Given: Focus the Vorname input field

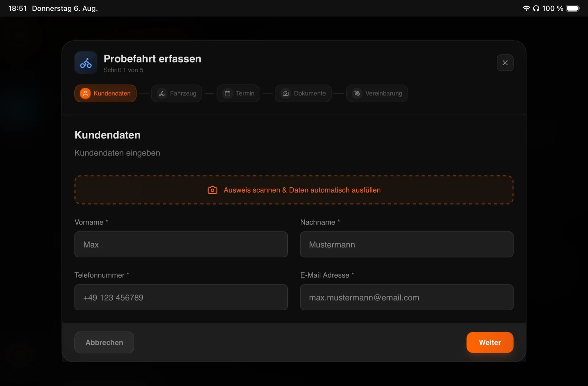Looking at the screenshot, I should point(181,244).
